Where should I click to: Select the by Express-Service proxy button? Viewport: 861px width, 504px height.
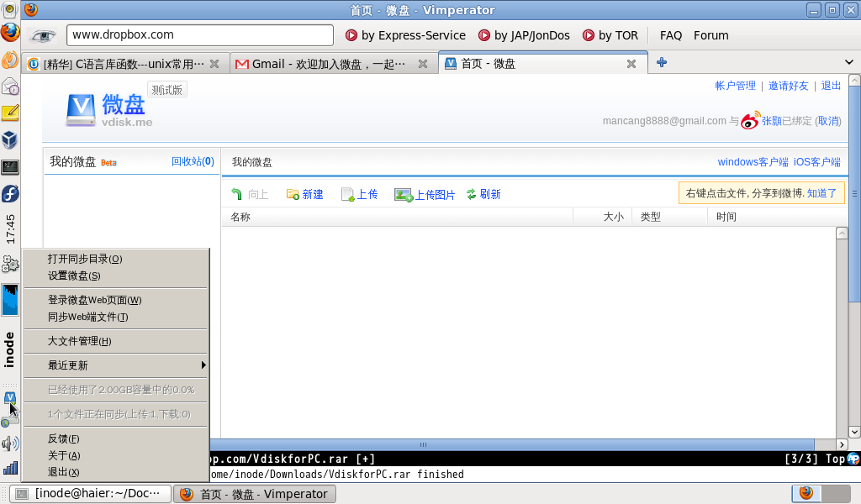(405, 35)
